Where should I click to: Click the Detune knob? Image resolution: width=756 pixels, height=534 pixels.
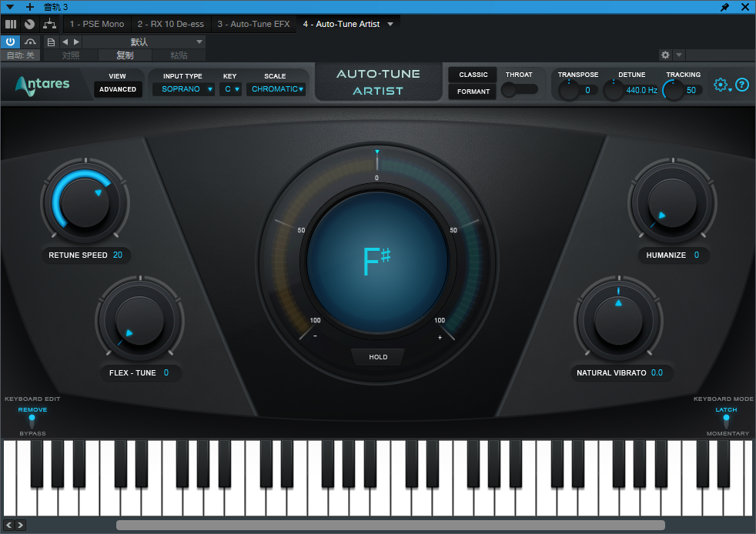pos(614,90)
